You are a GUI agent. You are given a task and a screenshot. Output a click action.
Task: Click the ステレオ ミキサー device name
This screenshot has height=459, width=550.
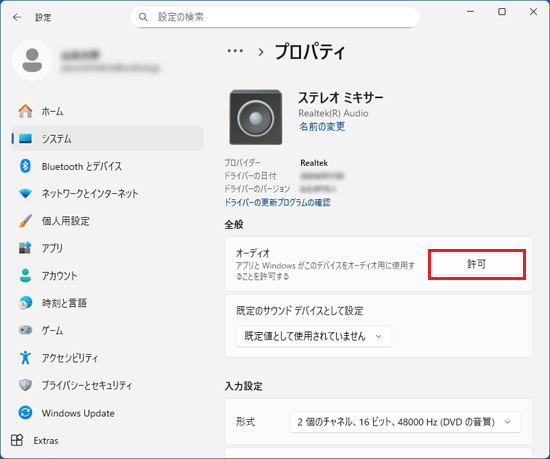tap(341, 97)
